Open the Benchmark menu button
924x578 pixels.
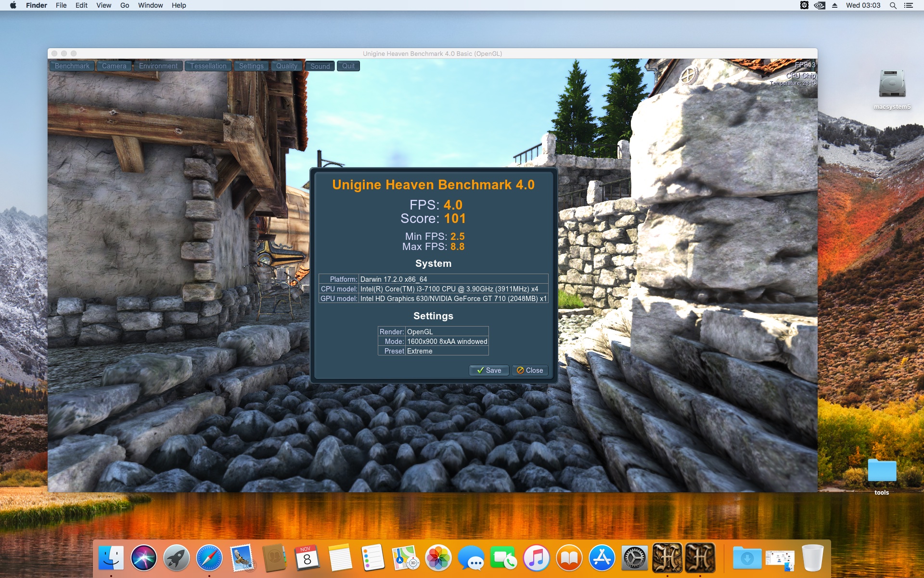(72, 66)
